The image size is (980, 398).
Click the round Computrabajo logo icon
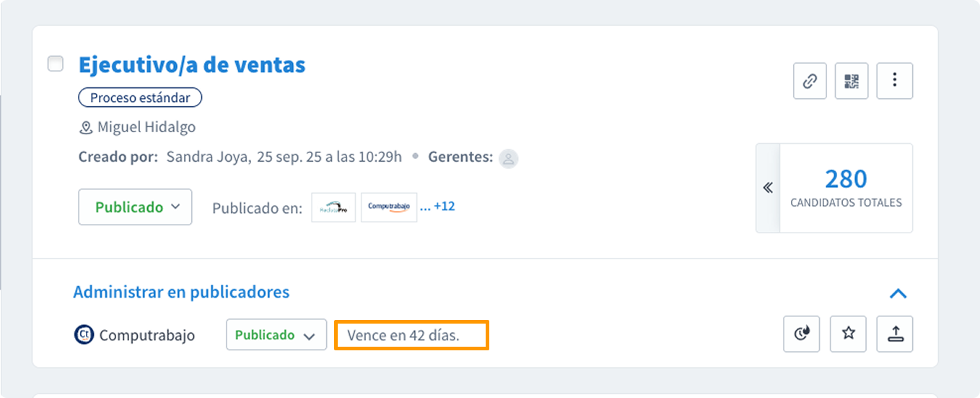84,335
